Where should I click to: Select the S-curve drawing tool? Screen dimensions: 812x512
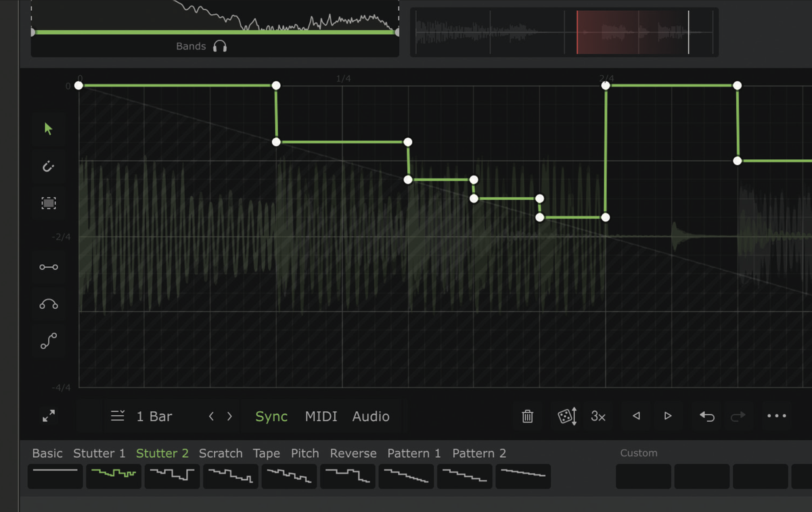point(49,341)
